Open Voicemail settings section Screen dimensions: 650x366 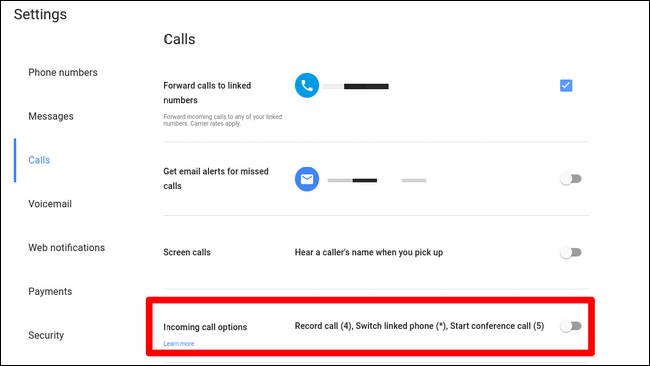(50, 204)
